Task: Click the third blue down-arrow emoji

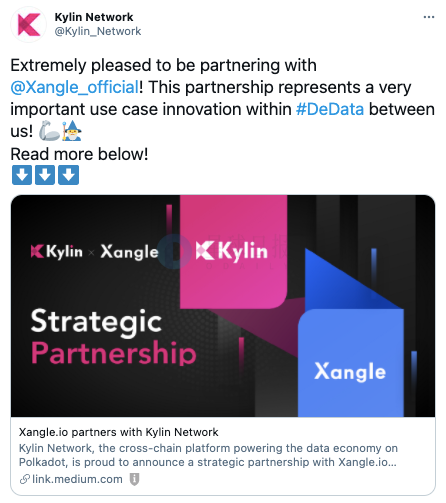Action: point(69,175)
